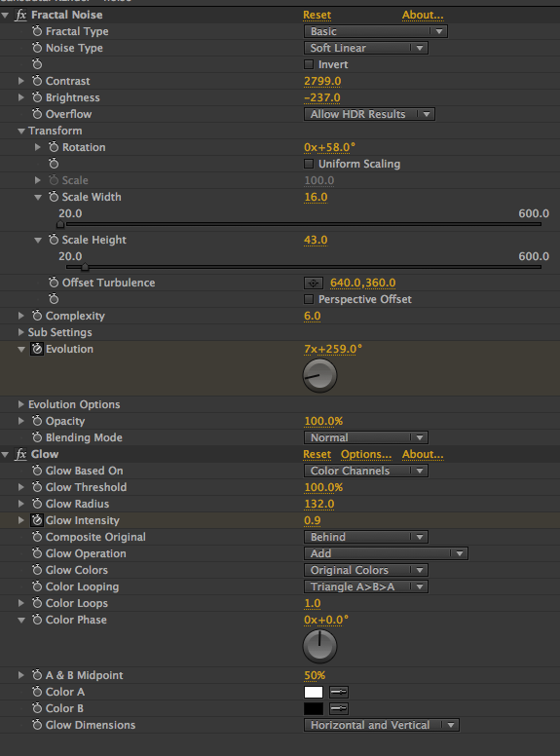This screenshot has height=756, width=560.
Task: Click the Color Looping stopwatch icon
Action: tap(37, 586)
